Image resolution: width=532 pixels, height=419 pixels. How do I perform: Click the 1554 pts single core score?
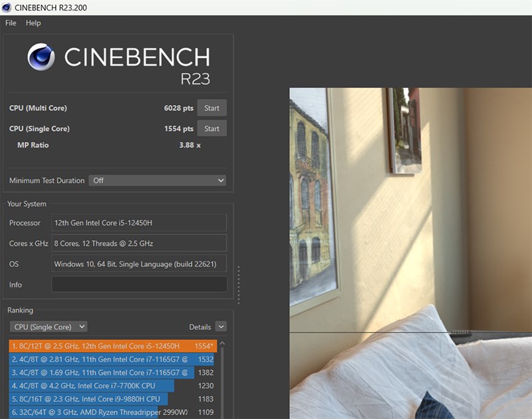[x=178, y=128]
